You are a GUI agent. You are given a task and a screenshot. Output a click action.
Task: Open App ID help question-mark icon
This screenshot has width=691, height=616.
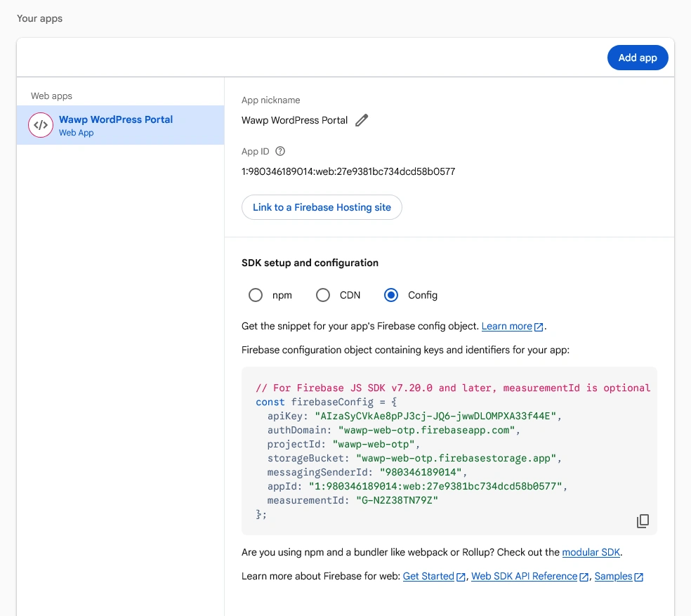pos(280,151)
